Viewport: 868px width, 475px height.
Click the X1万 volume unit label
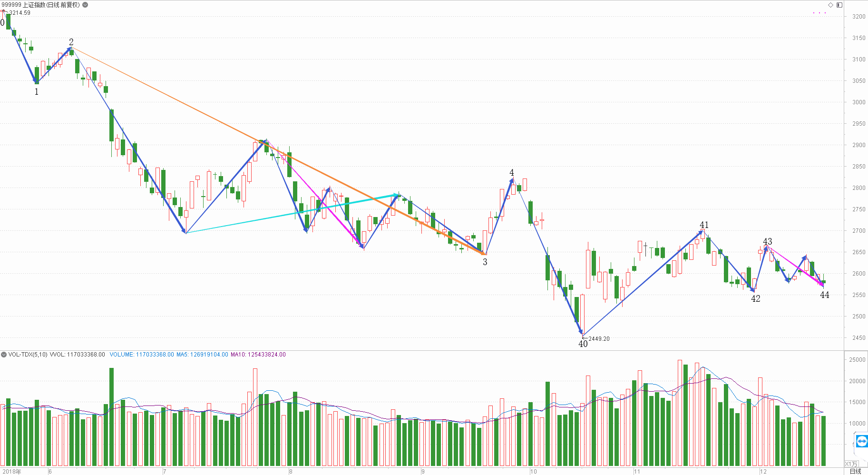pos(851,464)
